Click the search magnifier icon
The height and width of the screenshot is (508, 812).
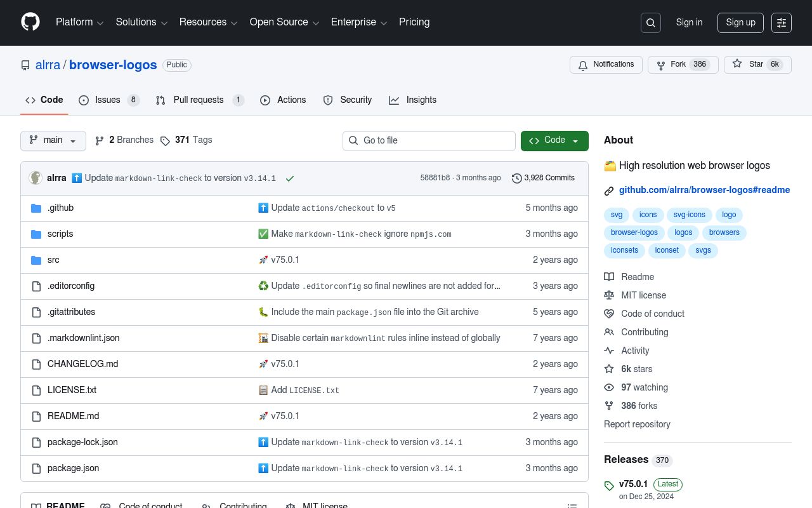pyautogui.click(x=650, y=23)
